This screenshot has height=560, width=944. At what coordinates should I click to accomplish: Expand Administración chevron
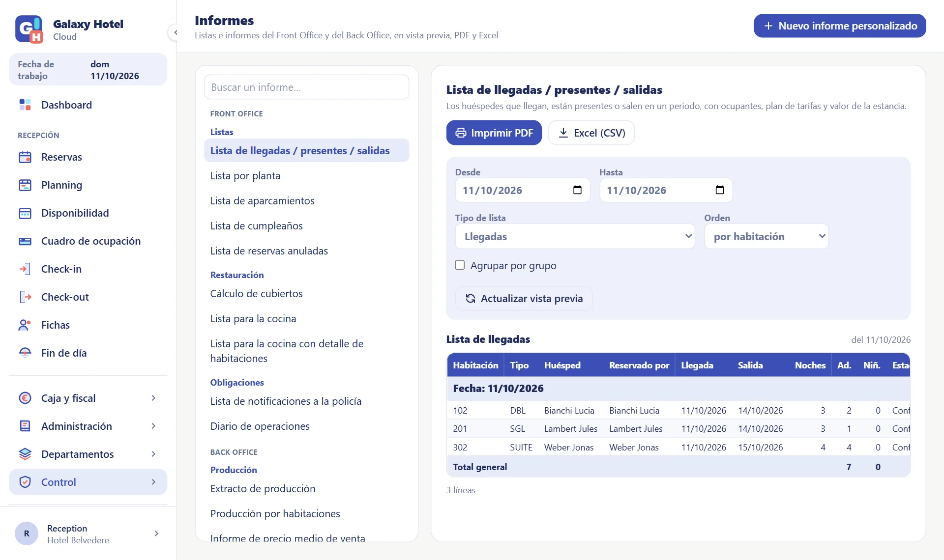(x=153, y=426)
